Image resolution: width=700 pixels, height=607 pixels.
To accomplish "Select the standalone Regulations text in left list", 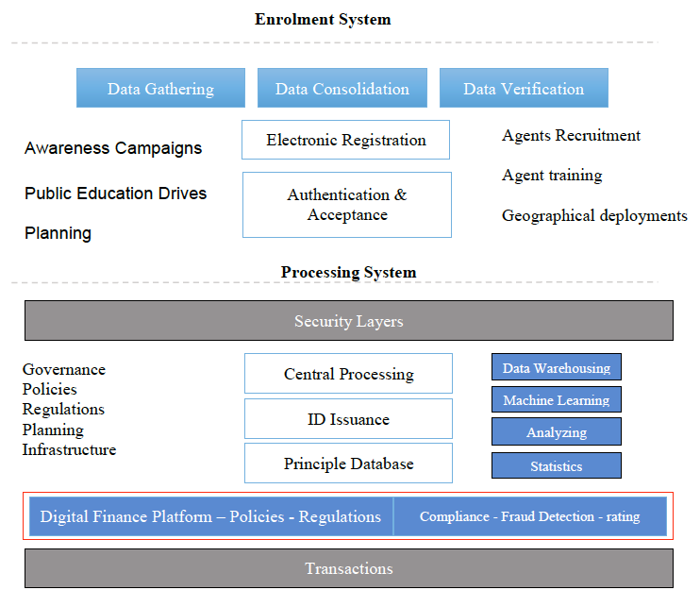I will click(63, 409).
